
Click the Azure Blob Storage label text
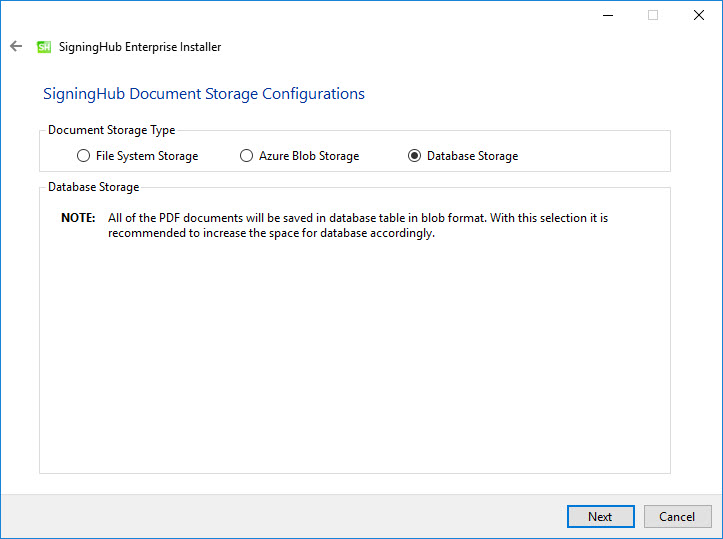point(309,156)
